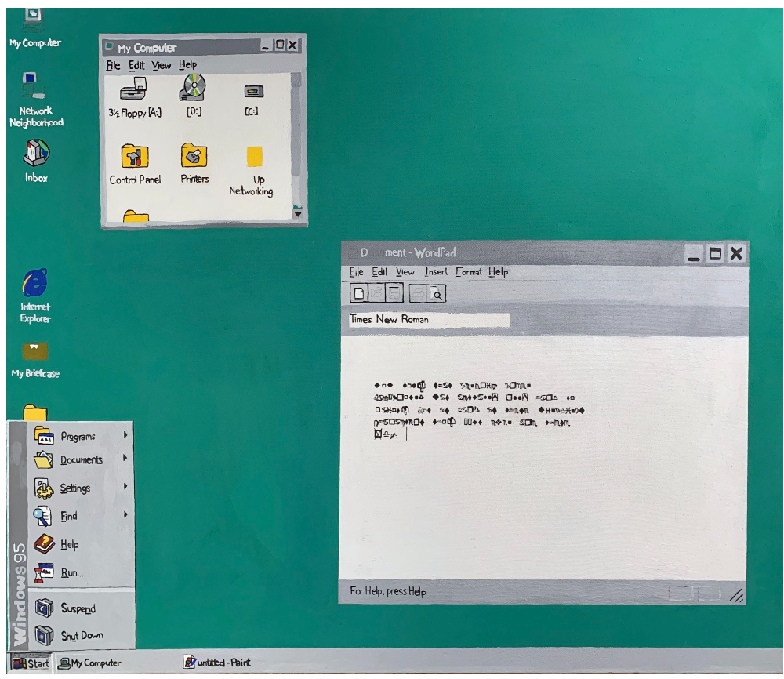The width and height of the screenshot is (784, 679).
Task: Open Help from the Start menu
Action: point(80,543)
